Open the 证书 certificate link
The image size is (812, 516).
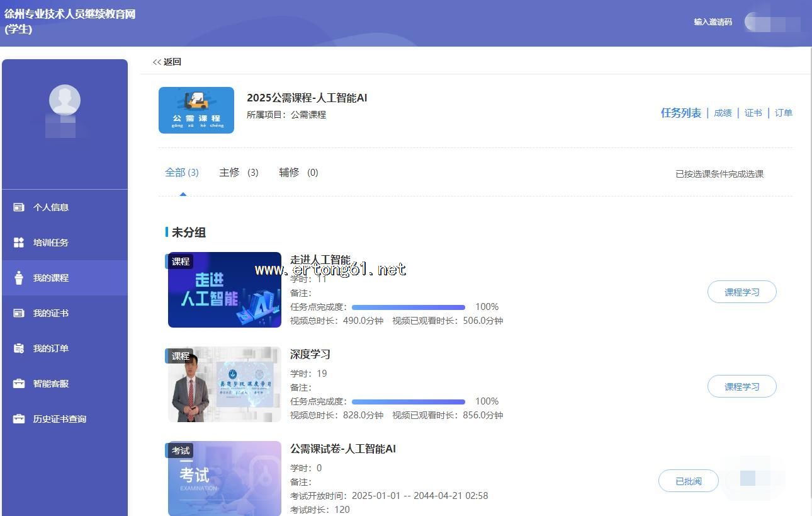[x=753, y=113]
